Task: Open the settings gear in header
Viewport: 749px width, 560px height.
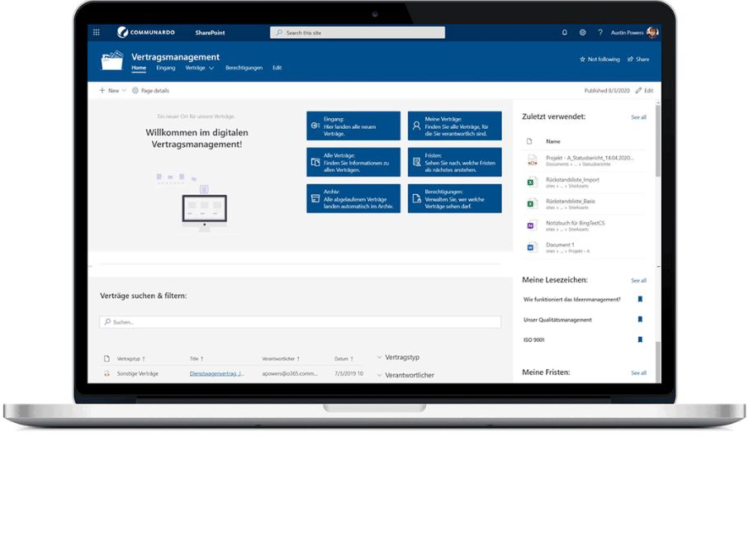Action: [582, 33]
